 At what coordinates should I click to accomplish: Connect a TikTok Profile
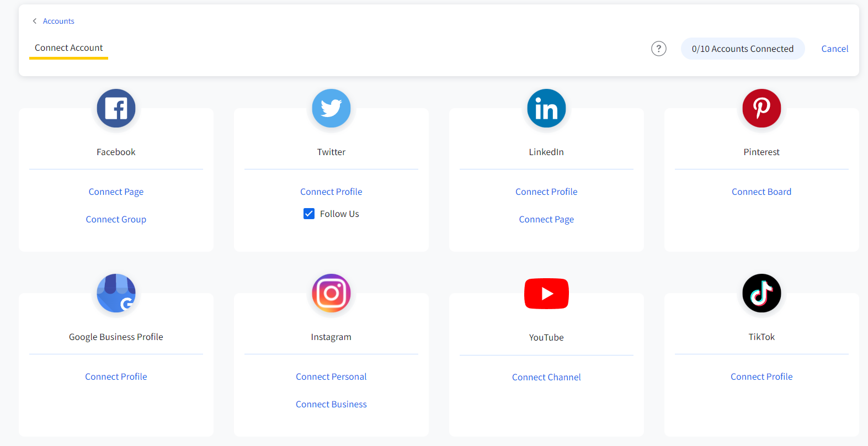[x=762, y=376]
